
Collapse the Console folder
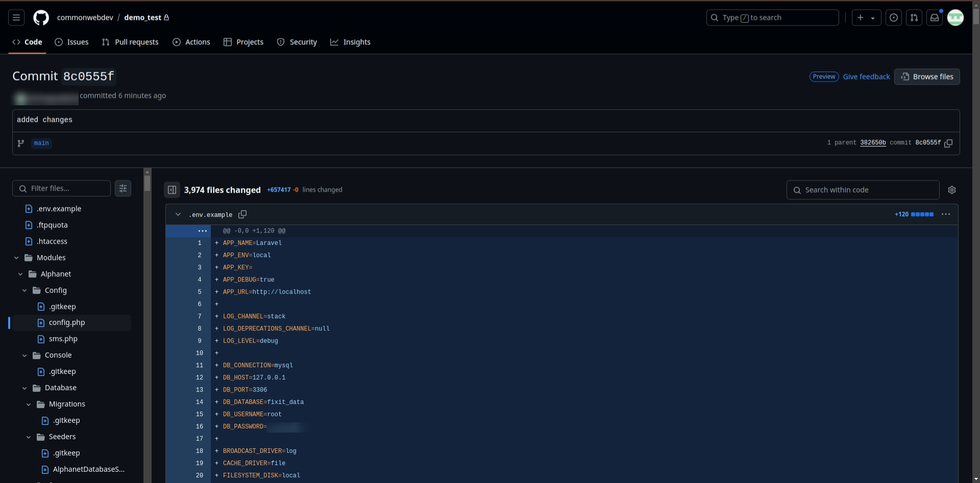(x=24, y=355)
